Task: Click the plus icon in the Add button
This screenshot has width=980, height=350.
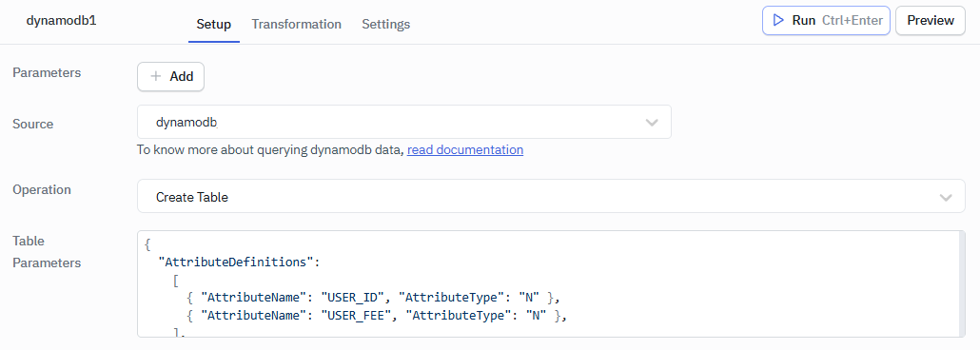Action: pos(156,76)
